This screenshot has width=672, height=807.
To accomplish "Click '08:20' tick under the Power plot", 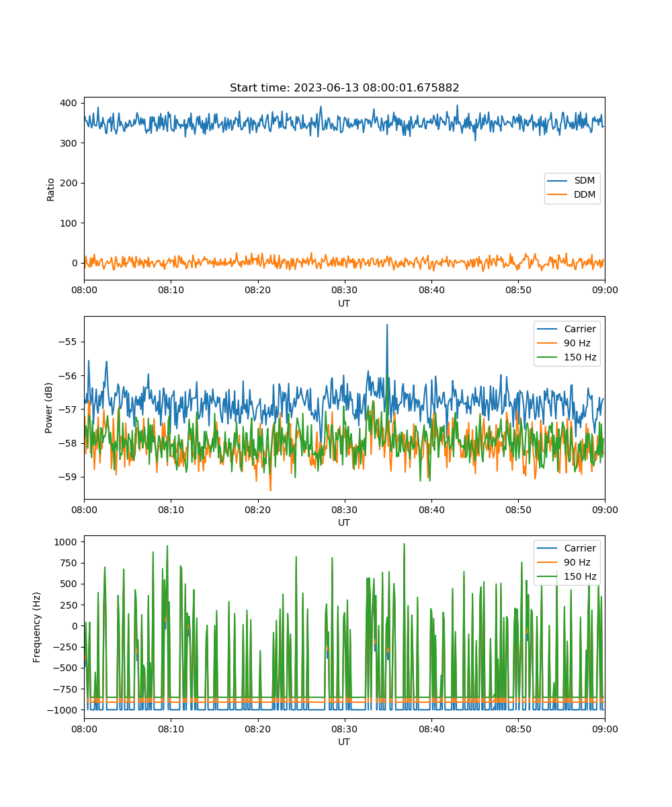I will [x=257, y=510].
